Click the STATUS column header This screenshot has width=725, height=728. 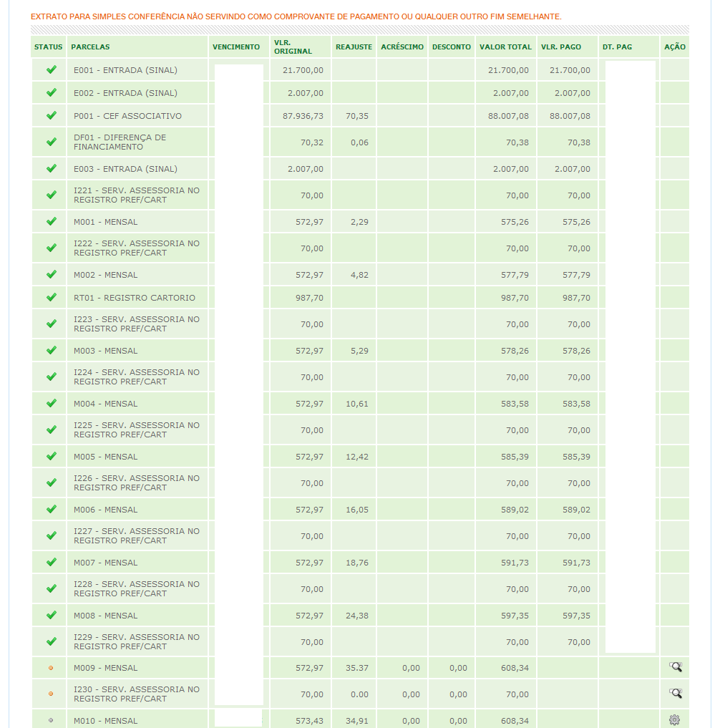point(48,47)
